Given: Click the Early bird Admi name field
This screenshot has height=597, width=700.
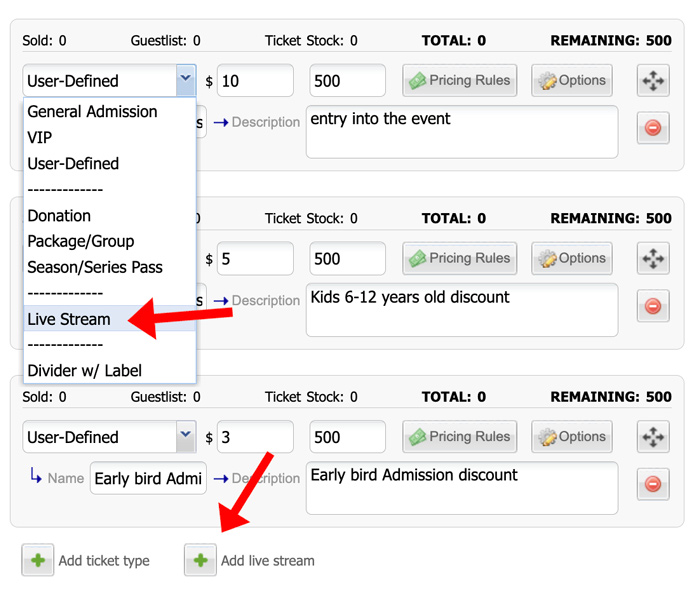Looking at the screenshot, I should click(x=148, y=478).
